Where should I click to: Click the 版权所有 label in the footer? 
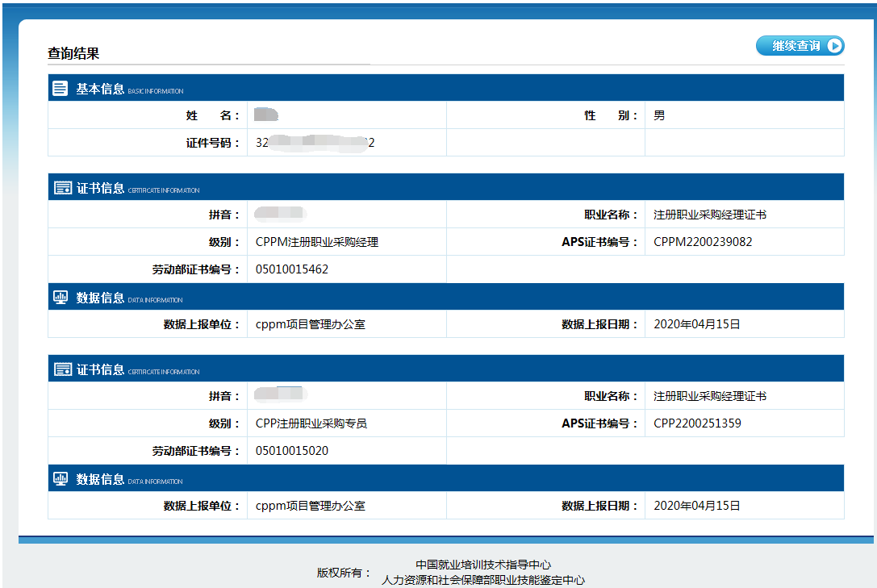pos(344,573)
